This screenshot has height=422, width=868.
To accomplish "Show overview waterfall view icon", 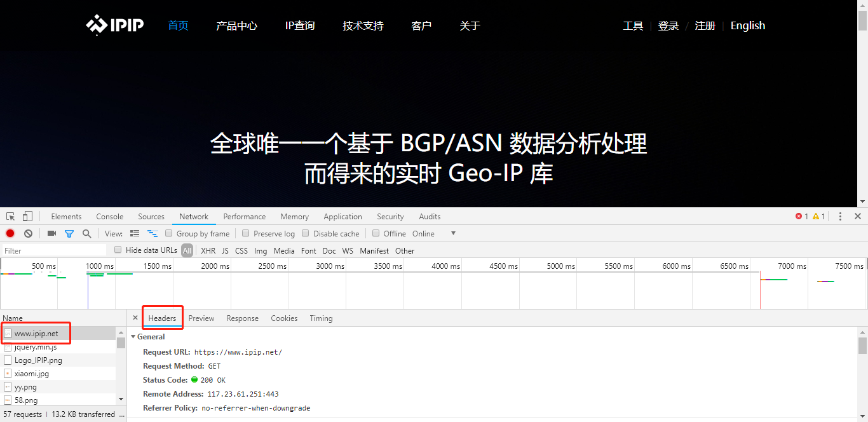I will pos(153,233).
